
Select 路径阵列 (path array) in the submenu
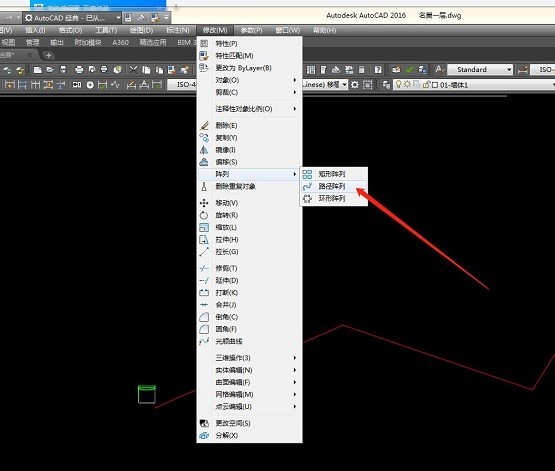click(333, 186)
